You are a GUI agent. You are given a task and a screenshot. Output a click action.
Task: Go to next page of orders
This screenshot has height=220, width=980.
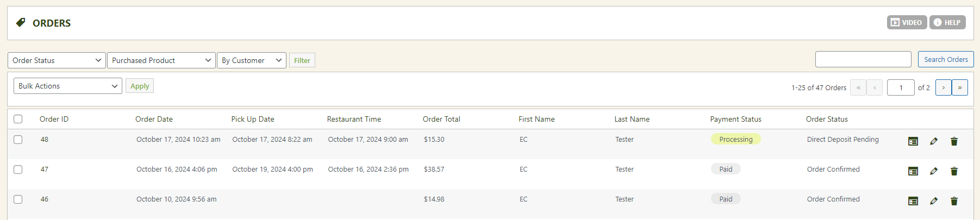coord(943,87)
